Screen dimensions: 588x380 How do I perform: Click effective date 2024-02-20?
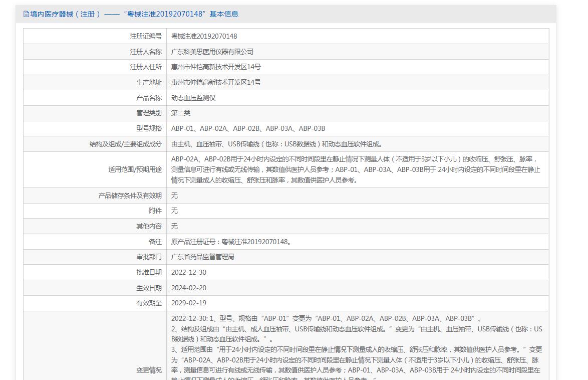188,288
